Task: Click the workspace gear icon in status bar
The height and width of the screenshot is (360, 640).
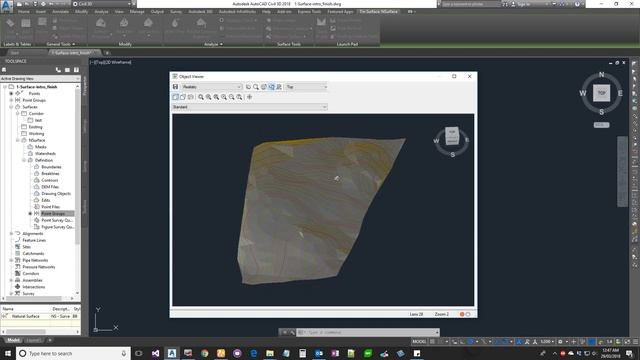Action: [x=560, y=342]
